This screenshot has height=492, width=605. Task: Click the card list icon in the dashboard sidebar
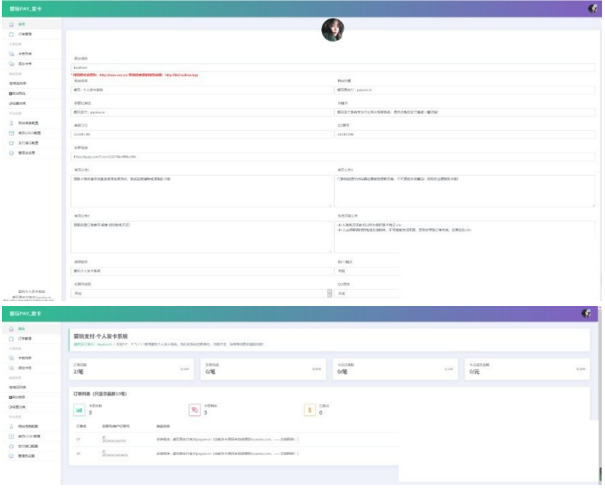coord(11,357)
